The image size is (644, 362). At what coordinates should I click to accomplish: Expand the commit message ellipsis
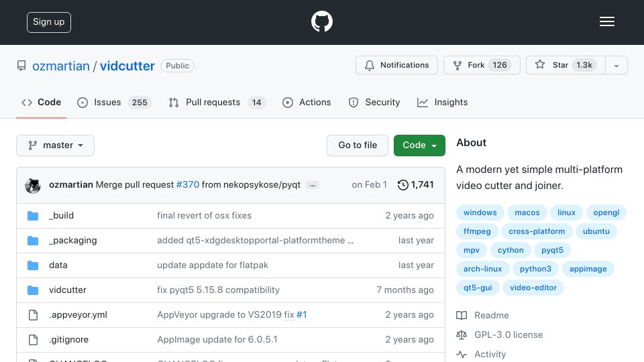pos(312,185)
